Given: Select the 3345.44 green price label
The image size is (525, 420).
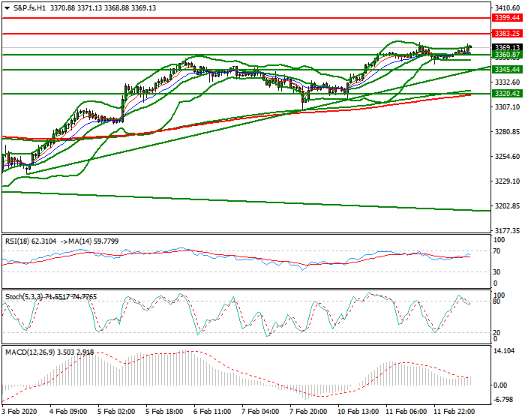Looking at the screenshot, I should pos(507,70).
